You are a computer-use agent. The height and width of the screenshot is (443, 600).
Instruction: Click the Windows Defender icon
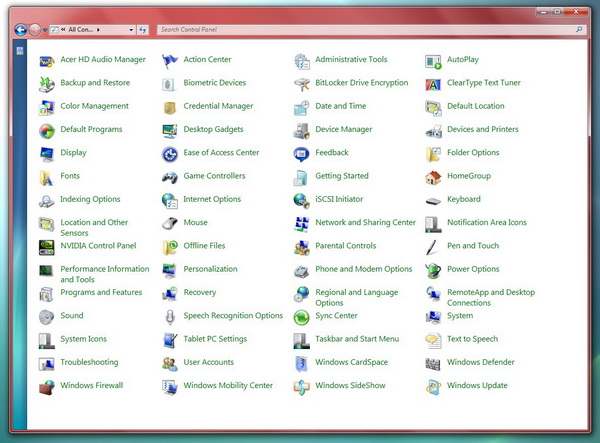(433, 363)
